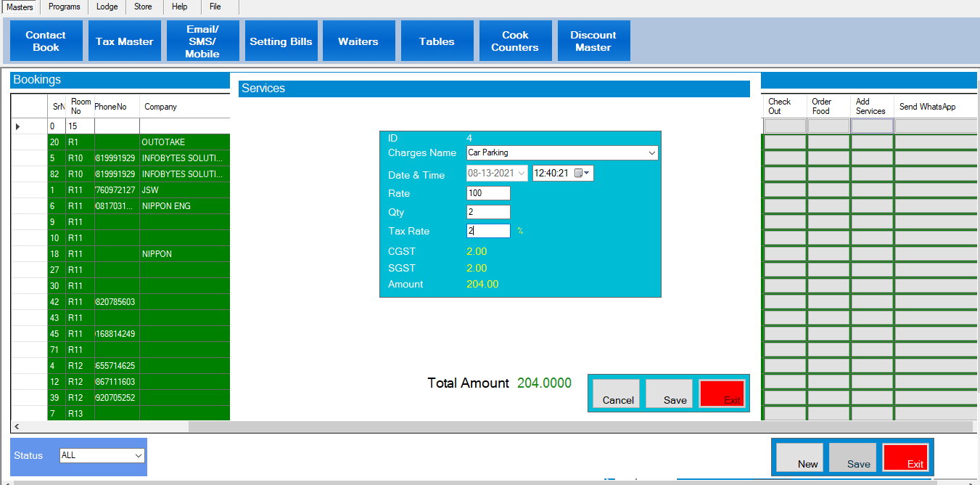980x485 pixels.
Task: Open the Lodge menu tab
Action: click(107, 7)
